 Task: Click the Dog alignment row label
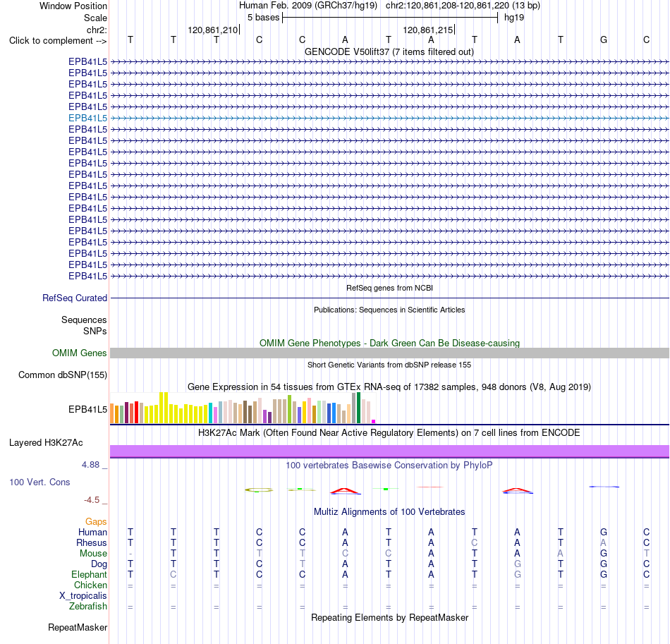tap(99, 564)
